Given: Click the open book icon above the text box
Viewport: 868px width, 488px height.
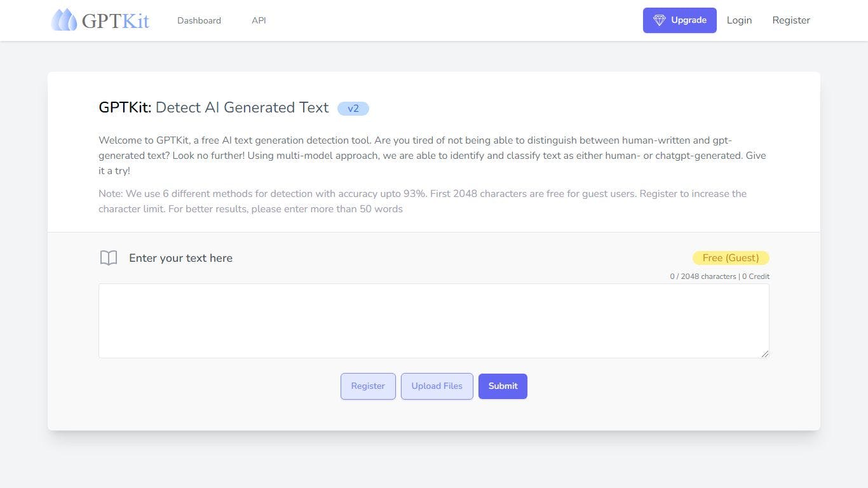Looking at the screenshot, I should pyautogui.click(x=109, y=257).
